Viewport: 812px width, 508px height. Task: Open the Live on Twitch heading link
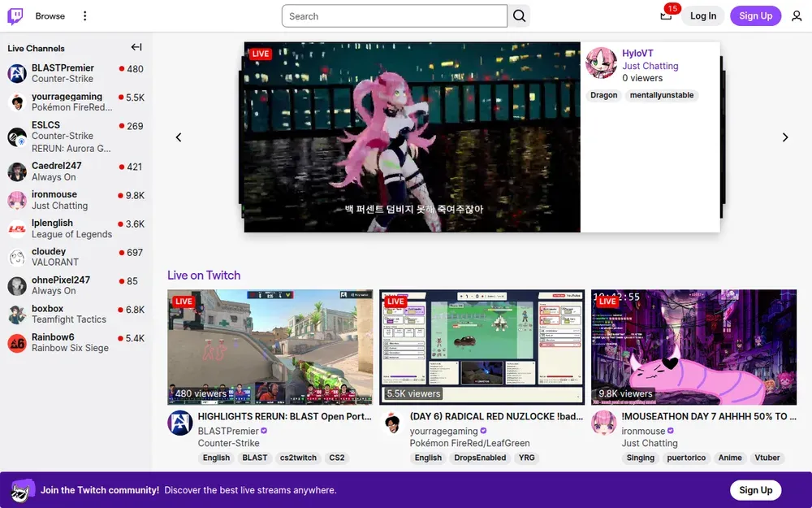click(x=204, y=276)
